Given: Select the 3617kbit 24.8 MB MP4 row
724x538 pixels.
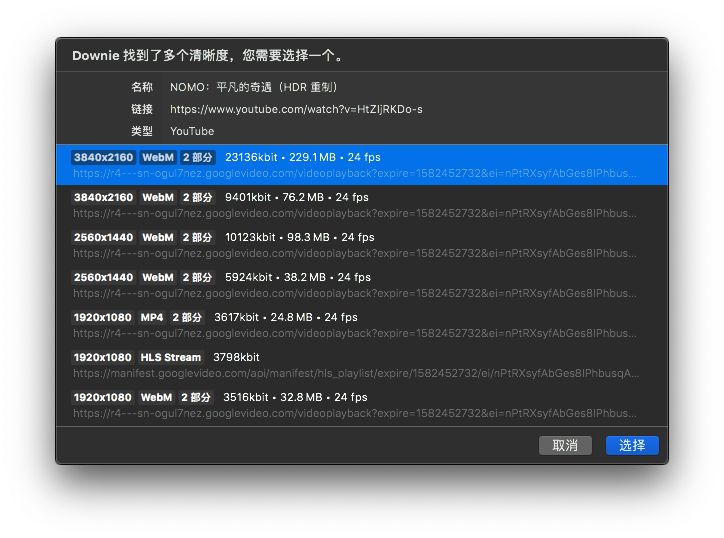Looking at the screenshot, I should coord(362,325).
